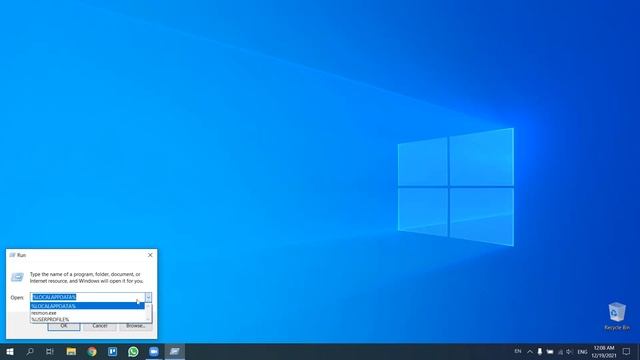Click the Open text field in Run
640x360 pixels.
coord(88,297)
